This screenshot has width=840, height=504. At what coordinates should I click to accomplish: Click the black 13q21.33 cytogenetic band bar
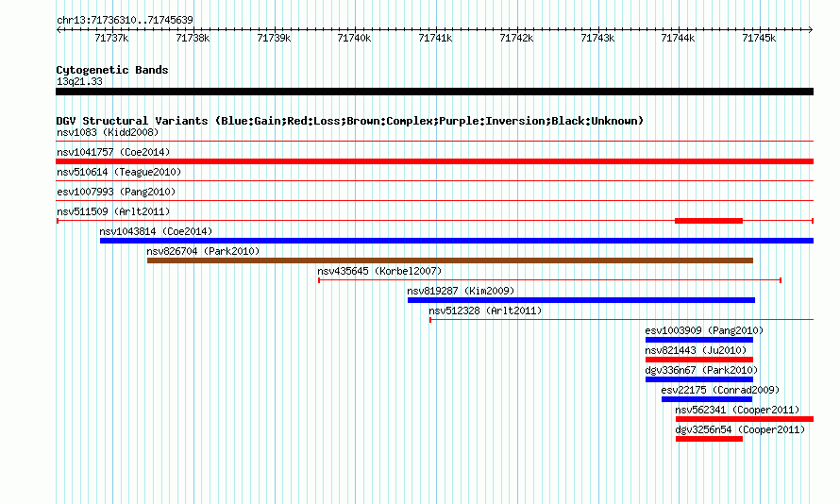pyautogui.click(x=434, y=92)
